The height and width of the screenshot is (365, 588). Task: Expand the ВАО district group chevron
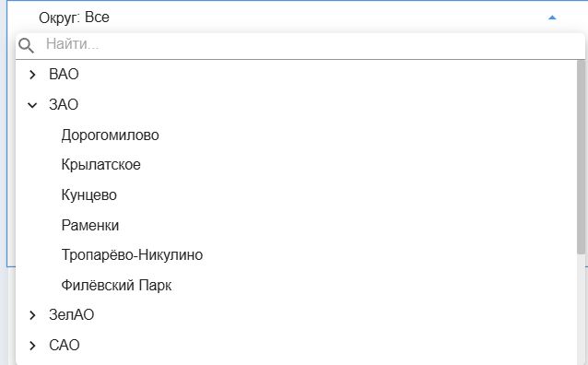pyautogui.click(x=32, y=75)
